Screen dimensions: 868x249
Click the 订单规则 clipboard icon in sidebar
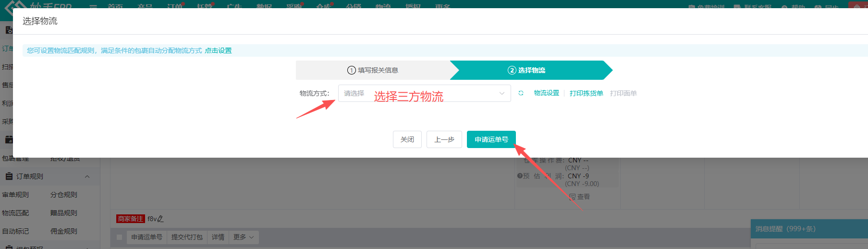pyautogui.click(x=9, y=176)
